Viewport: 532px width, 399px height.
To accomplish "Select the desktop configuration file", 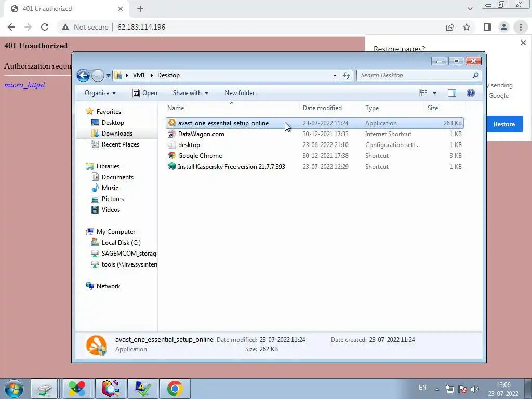I will [x=314, y=145].
